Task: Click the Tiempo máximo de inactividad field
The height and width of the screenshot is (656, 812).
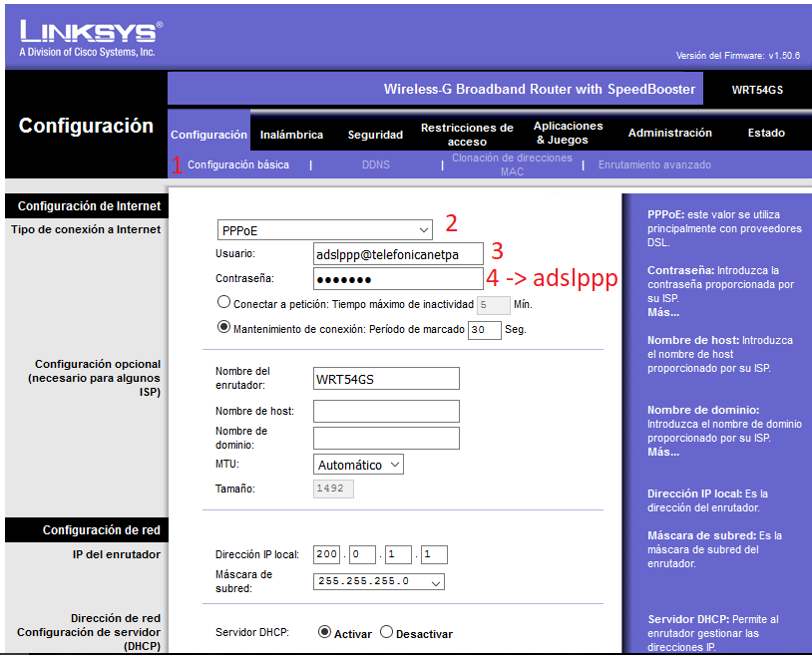Action: point(494,305)
